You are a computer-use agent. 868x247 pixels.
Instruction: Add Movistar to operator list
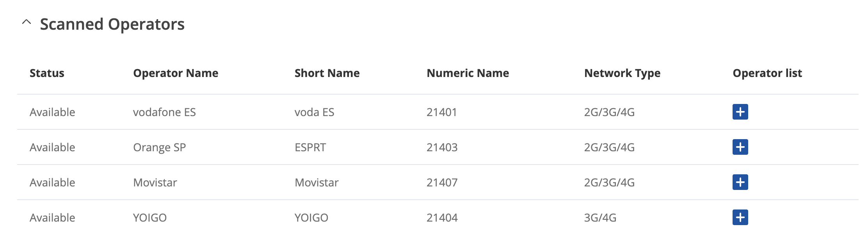point(740,182)
